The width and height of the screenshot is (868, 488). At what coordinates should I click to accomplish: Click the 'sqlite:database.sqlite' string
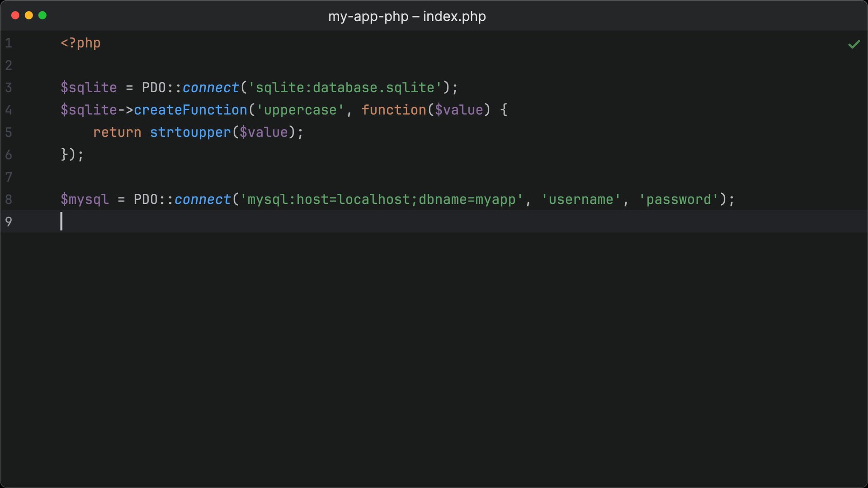(x=345, y=88)
